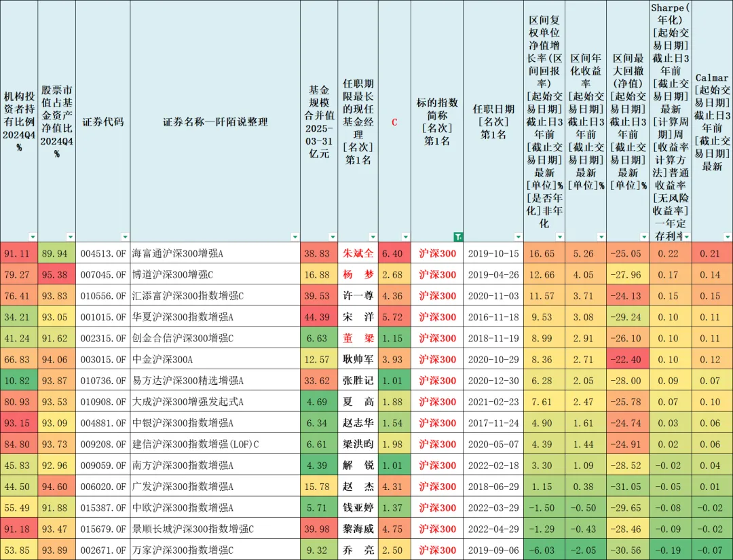Open filter dropdown for 股票市值占基金资产净值比 column
Screen dimensions: 733x560
point(70,237)
